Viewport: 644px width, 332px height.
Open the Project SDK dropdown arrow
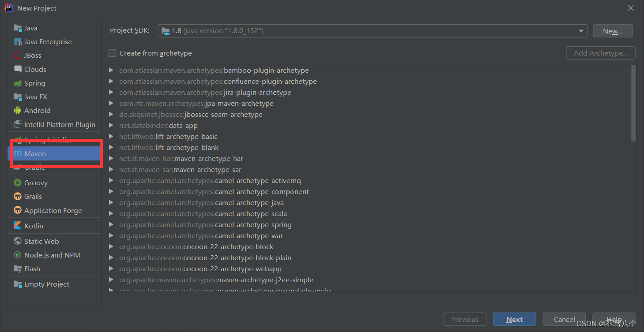581,31
